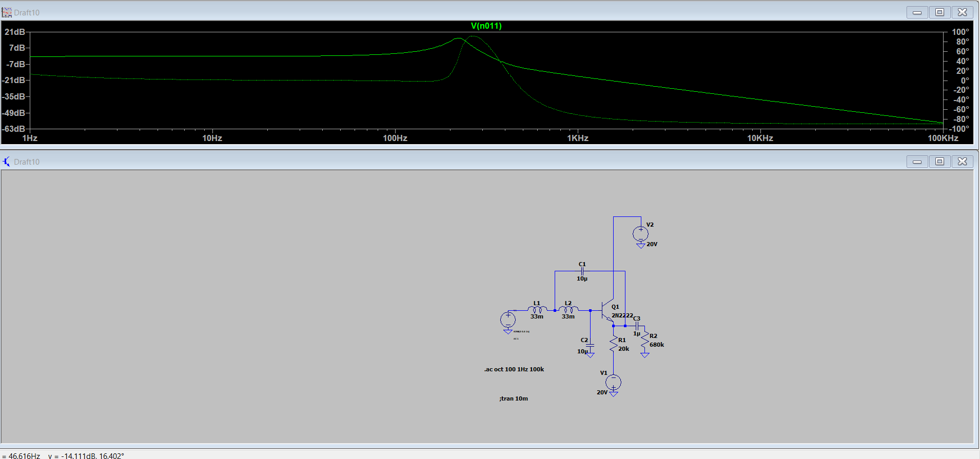The height and width of the screenshot is (459, 980).
Task: Maximize the waveform plot window
Action: pos(939,12)
